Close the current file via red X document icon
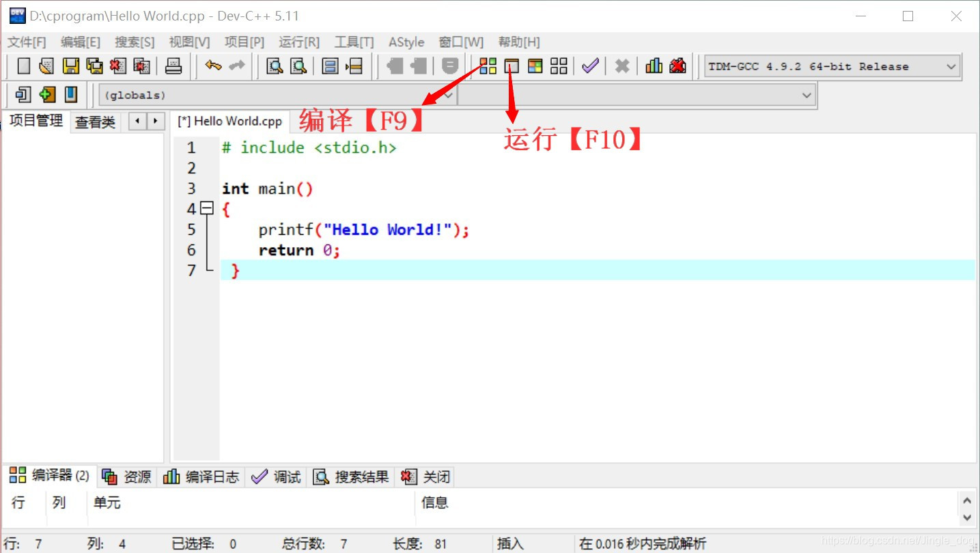This screenshot has width=980, height=553. pyautogui.click(x=118, y=66)
